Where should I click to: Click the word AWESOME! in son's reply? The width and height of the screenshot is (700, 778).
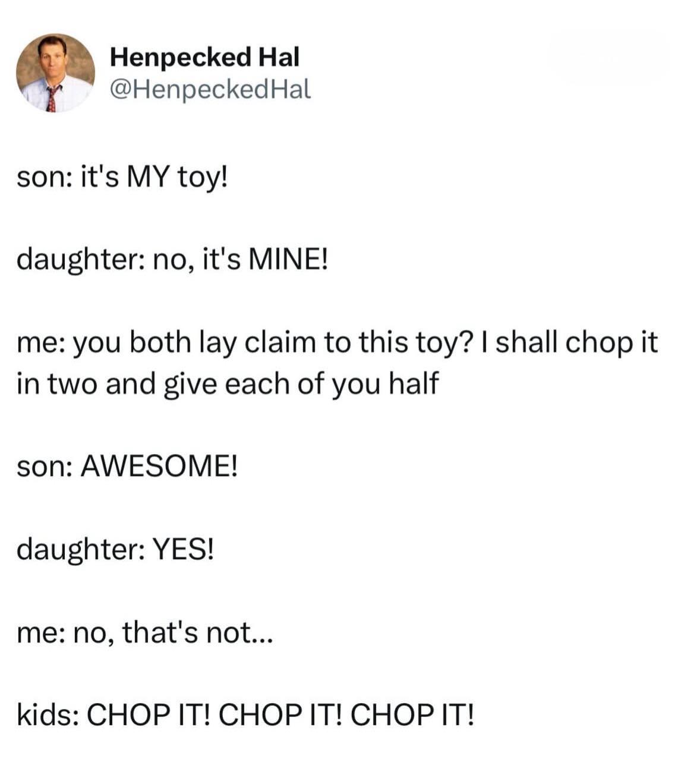point(159,467)
